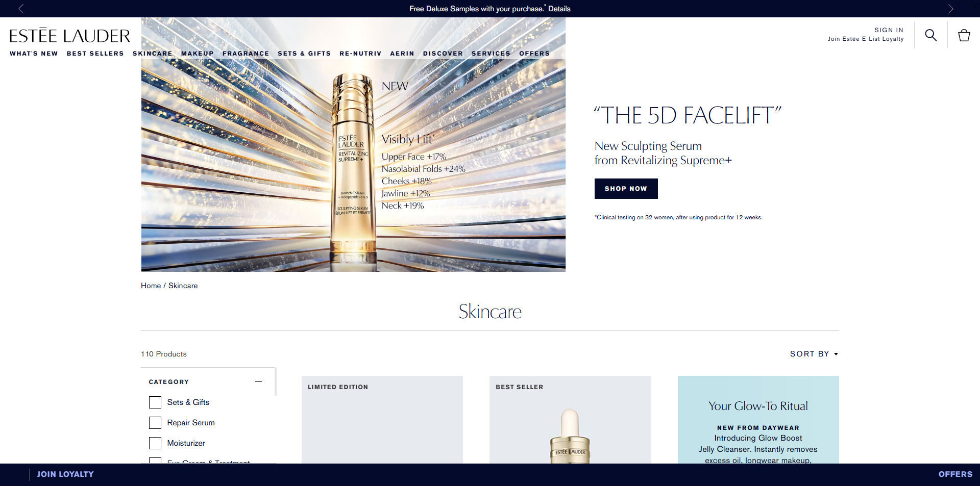This screenshot has height=486, width=980.
Task: Enable the Moisturizer category filter
Action: coord(155,443)
